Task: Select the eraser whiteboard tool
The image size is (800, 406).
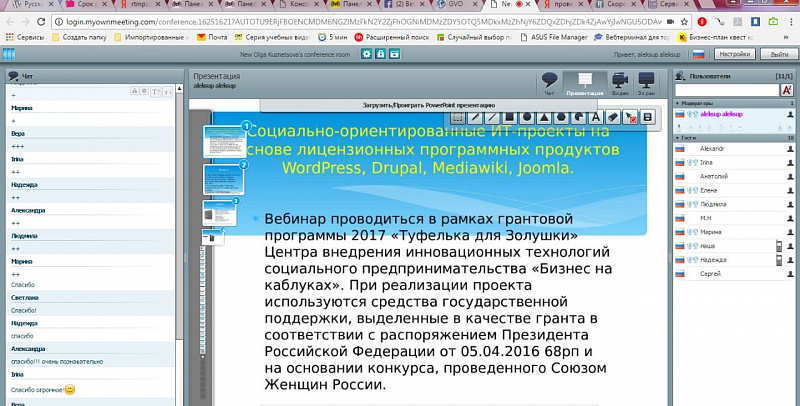Action: click(x=613, y=117)
